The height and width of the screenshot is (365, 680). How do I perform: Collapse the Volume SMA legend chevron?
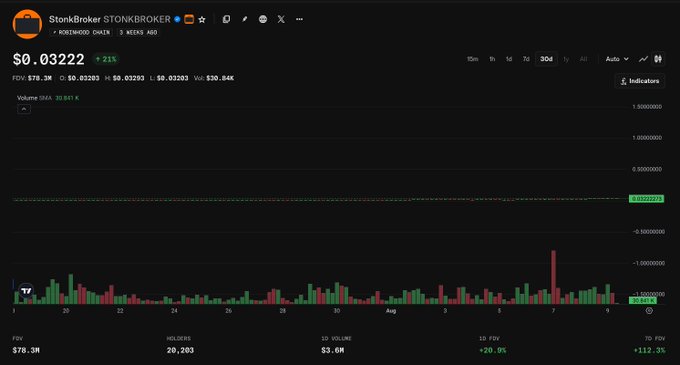pos(24,109)
